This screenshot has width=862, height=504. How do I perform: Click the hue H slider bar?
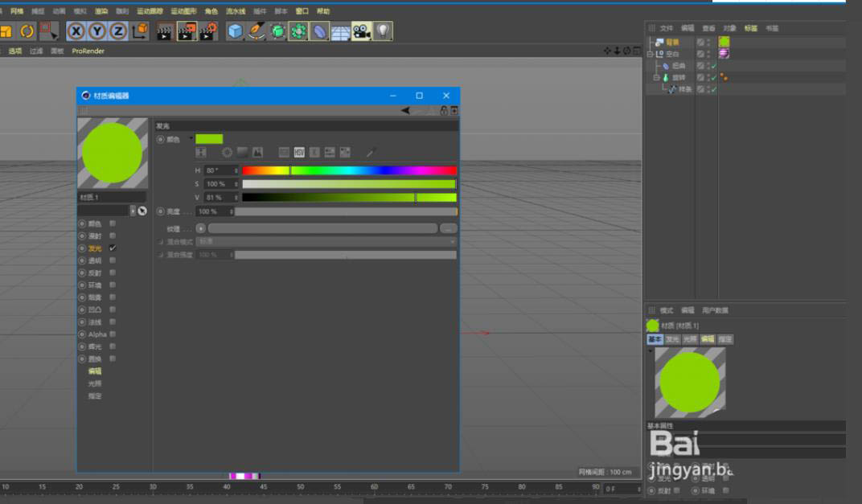click(x=349, y=170)
